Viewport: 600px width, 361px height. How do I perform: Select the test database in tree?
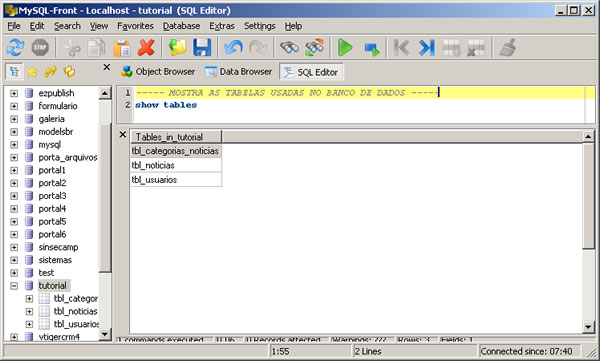[x=46, y=273]
